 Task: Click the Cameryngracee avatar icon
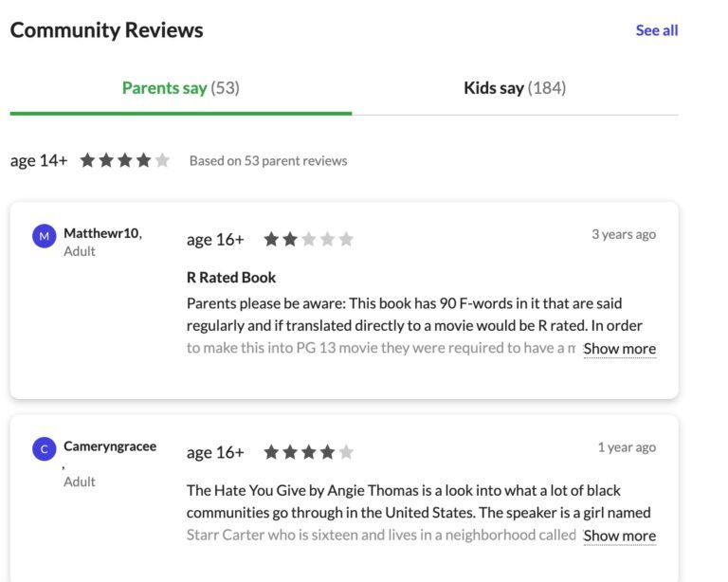(x=45, y=450)
